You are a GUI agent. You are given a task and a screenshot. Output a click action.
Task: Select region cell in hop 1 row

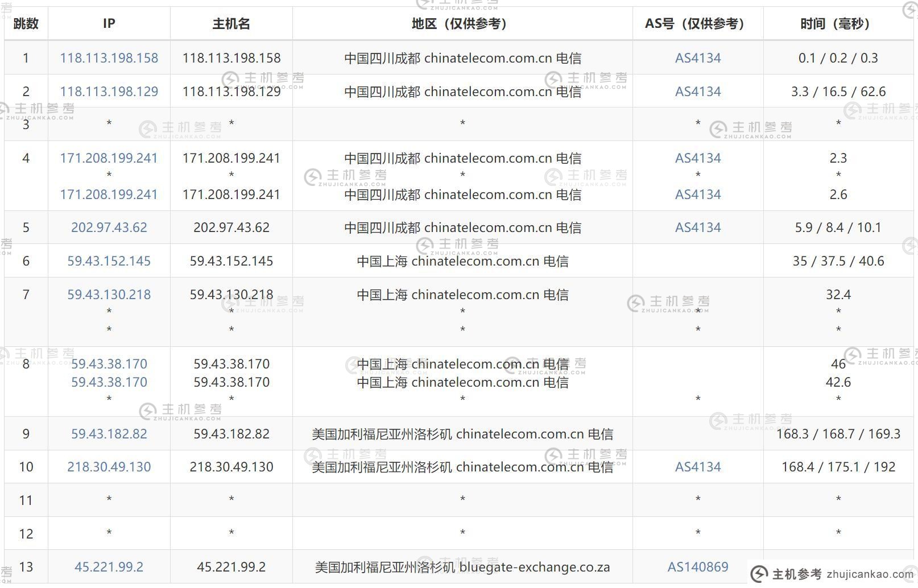click(x=462, y=58)
